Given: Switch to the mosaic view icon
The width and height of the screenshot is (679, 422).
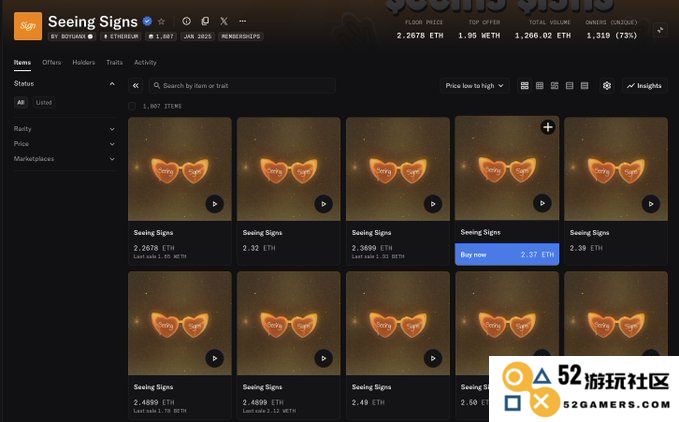Looking at the screenshot, I should (x=554, y=86).
